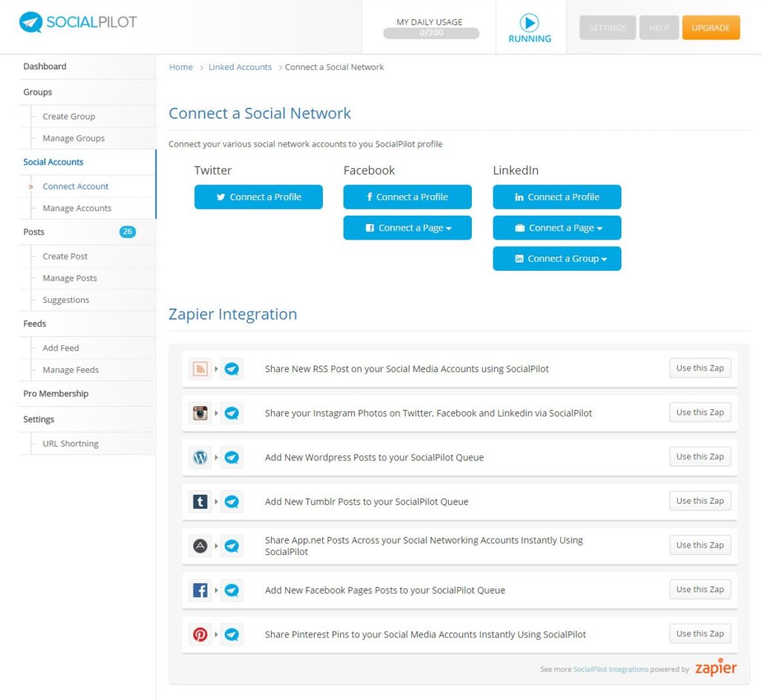The image size is (762, 700).
Task: Select the Pinterest icon in the last Zapier row
Action: click(199, 634)
